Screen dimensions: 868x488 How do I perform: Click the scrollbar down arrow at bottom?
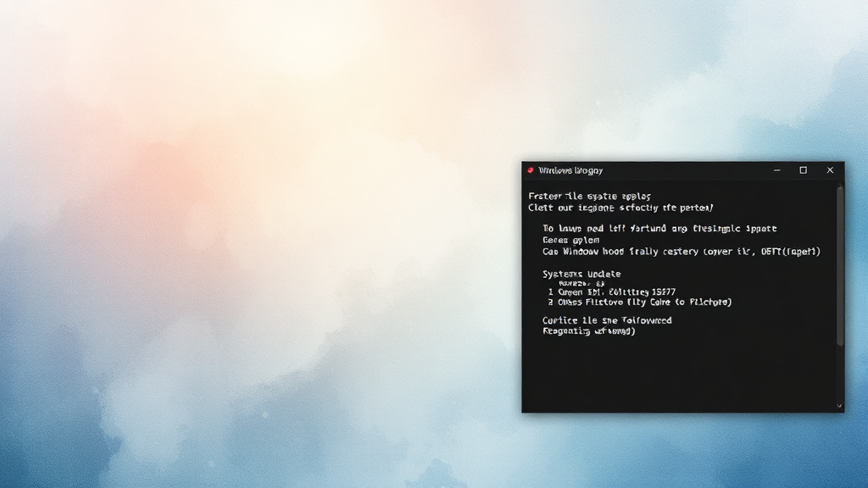(x=840, y=407)
